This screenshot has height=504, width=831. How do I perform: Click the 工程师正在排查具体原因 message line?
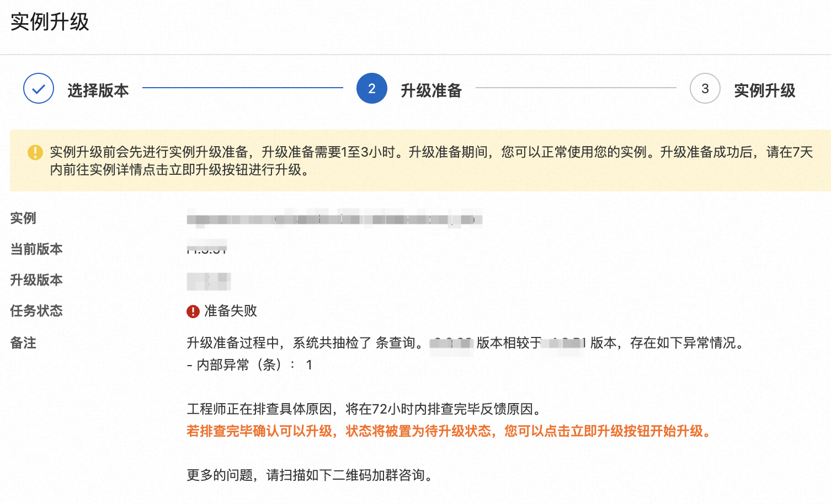(x=365, y=409)
